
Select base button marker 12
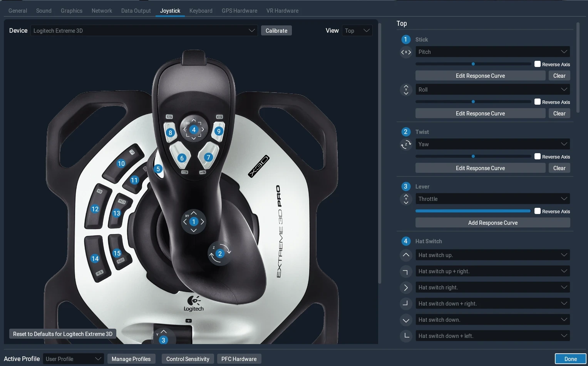(95, 209)
